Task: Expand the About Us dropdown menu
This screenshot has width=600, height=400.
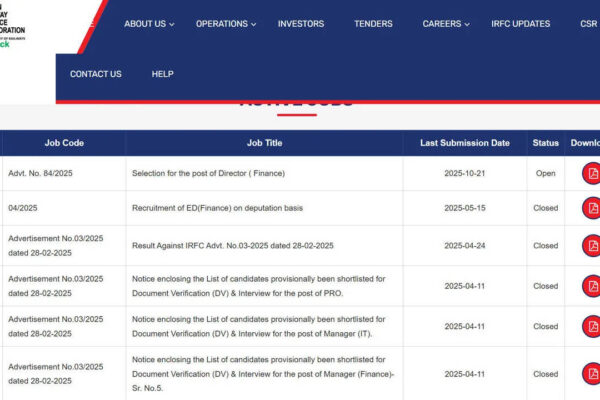Action: point(148,24)
